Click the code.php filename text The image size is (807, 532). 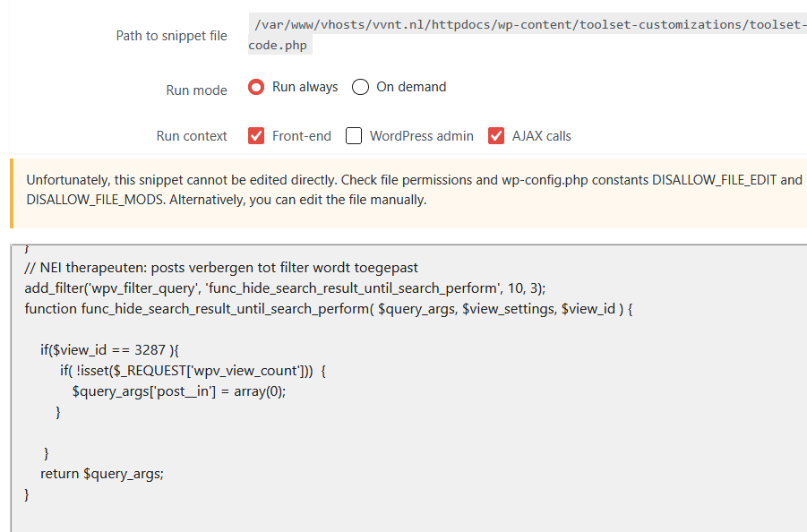click(278, 46)
